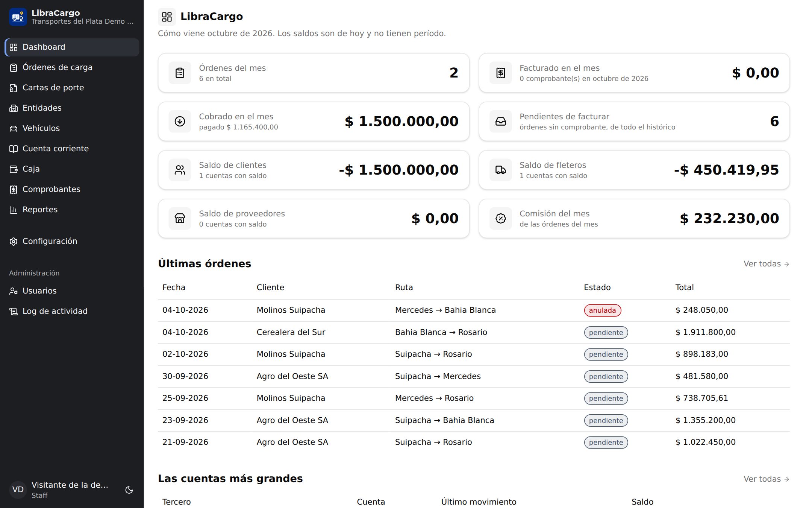Open Ver todas link for Últimas órdenes
The image size is (812, 508).
tap(766, 264)
